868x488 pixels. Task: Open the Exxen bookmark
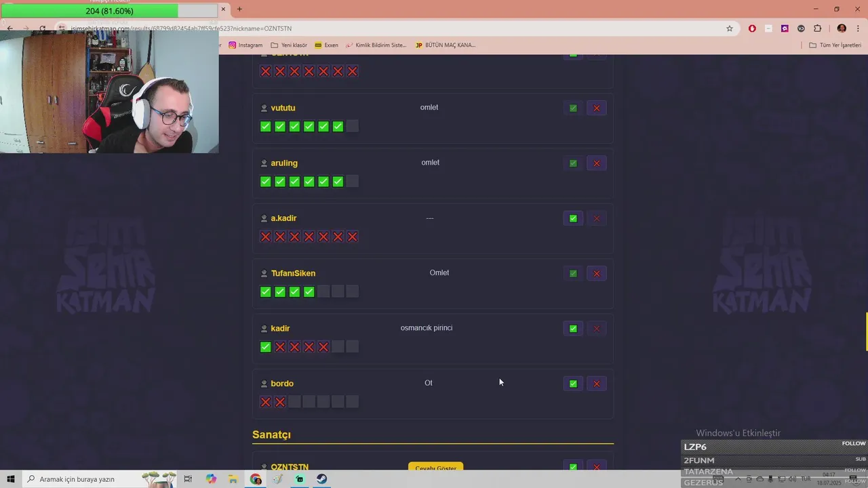[x=326, y=45]
